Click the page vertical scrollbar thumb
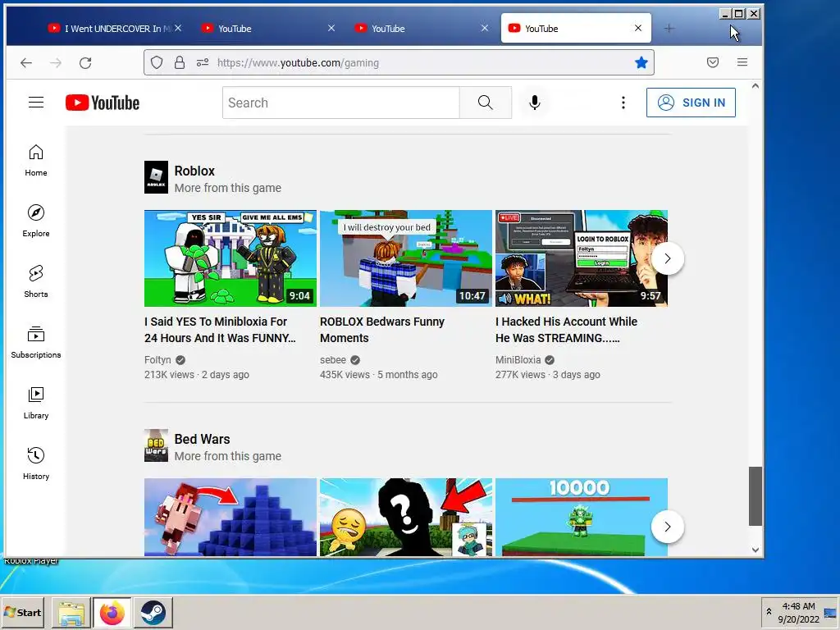The width and height of the screenshot is (840, 630). tap(756, 496)
